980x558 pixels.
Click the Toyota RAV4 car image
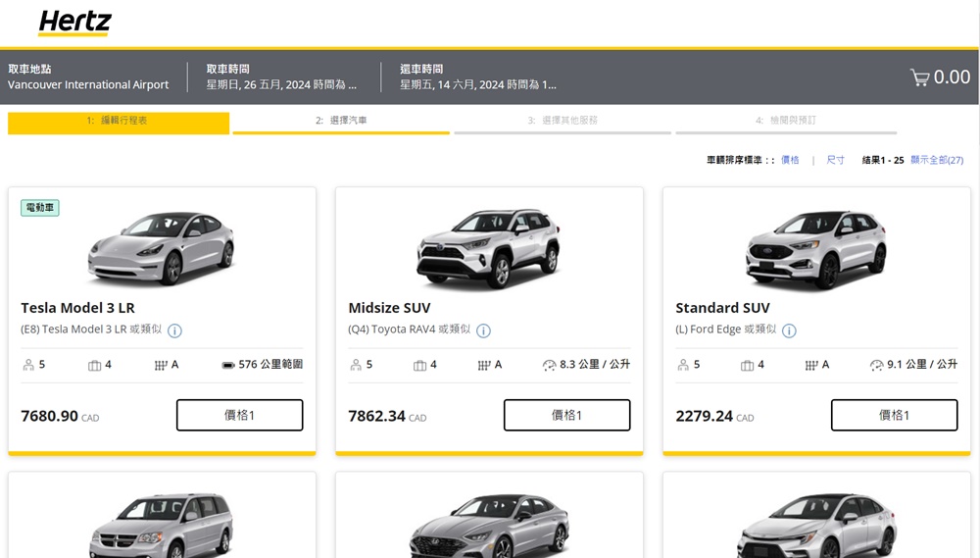point(489,248)
